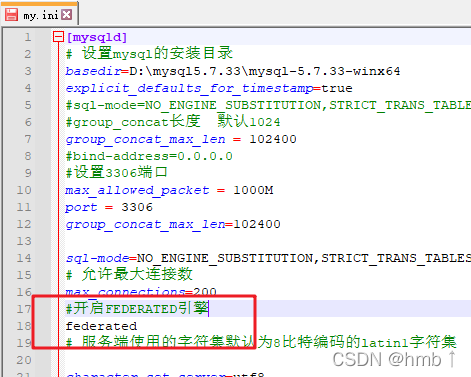The image size is (471, 377).
Task: Click the sql-mode=NO_ENGINE_SUBSTITUTION line
Action: 268,258
